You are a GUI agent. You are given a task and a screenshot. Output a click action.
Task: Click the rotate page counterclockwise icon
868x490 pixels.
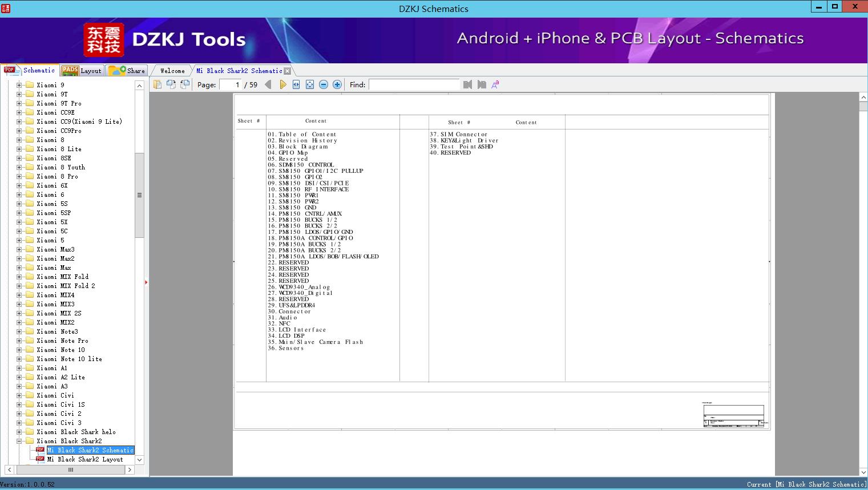(x=171, y=84)
